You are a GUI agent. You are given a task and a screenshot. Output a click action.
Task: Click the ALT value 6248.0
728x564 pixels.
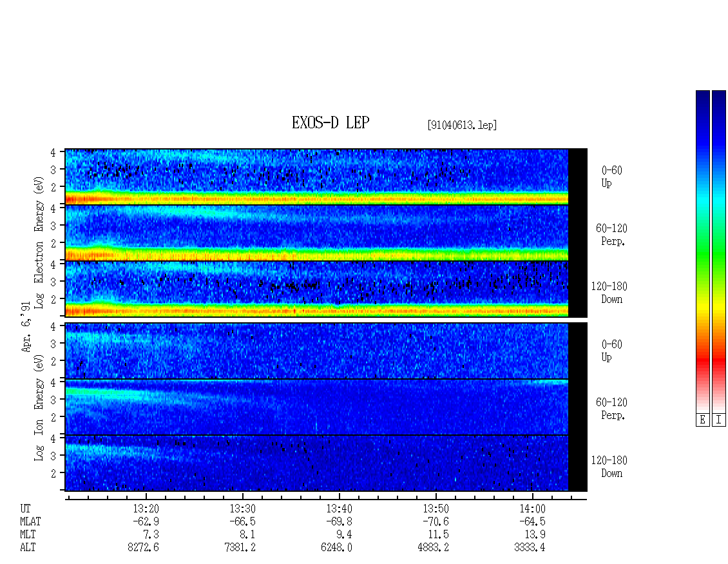336,547
